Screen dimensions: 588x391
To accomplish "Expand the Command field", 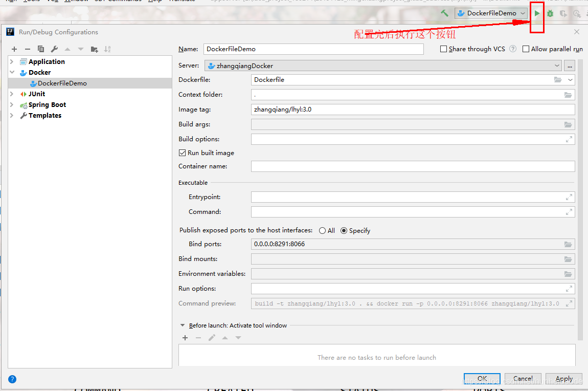I will click(569, 212).
